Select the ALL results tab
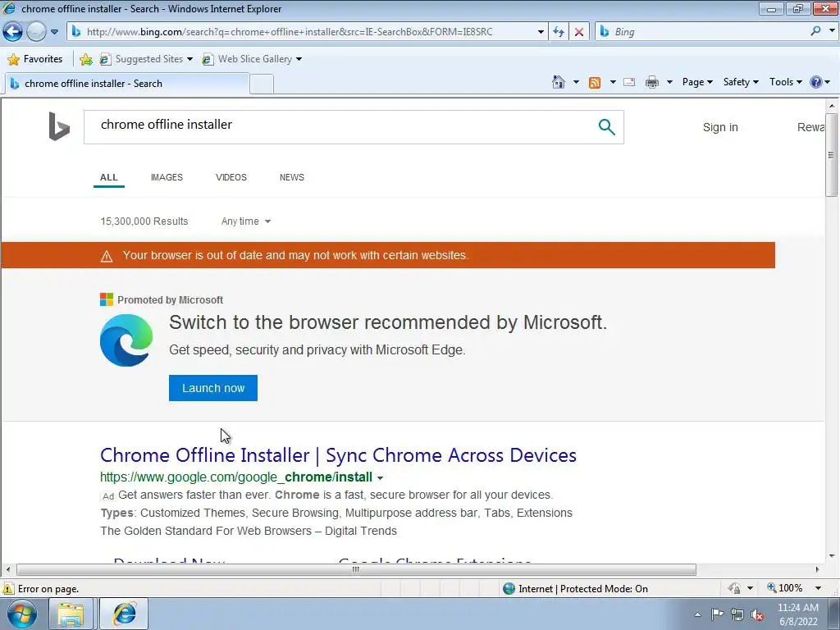 point(109,178)
